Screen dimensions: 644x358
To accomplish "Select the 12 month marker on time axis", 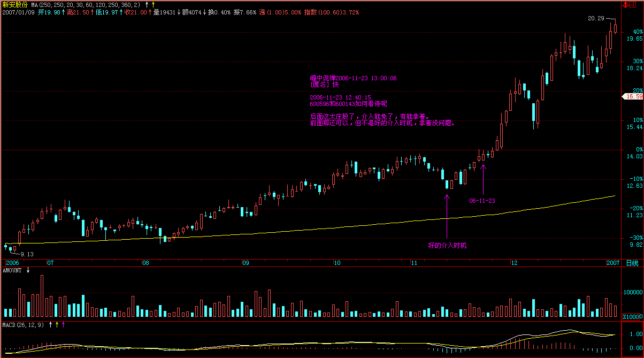I will 513,263.
